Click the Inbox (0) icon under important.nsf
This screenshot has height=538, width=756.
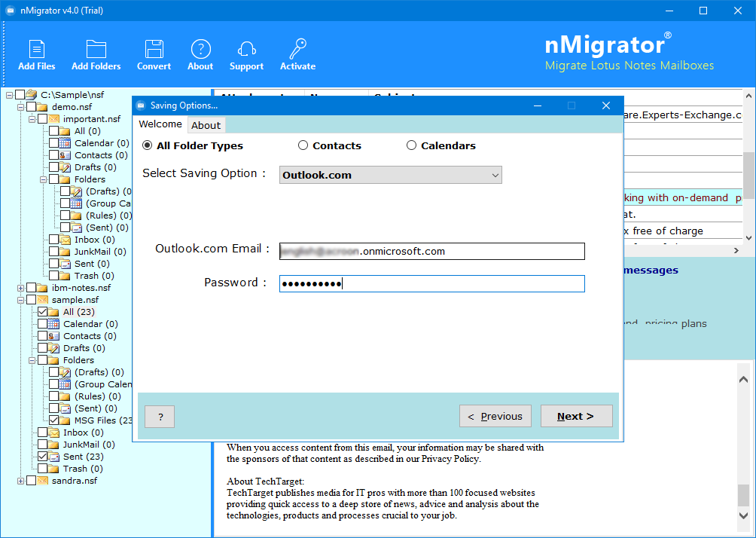(x=65, y=240)
